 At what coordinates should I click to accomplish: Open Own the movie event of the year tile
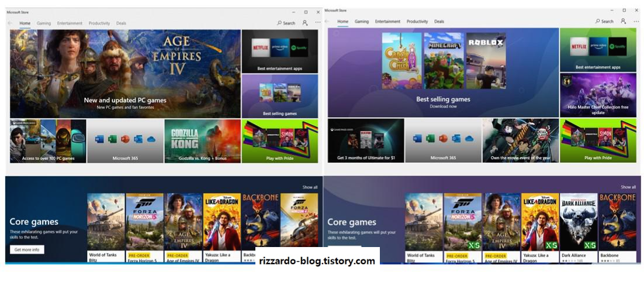tap(520, 140)
